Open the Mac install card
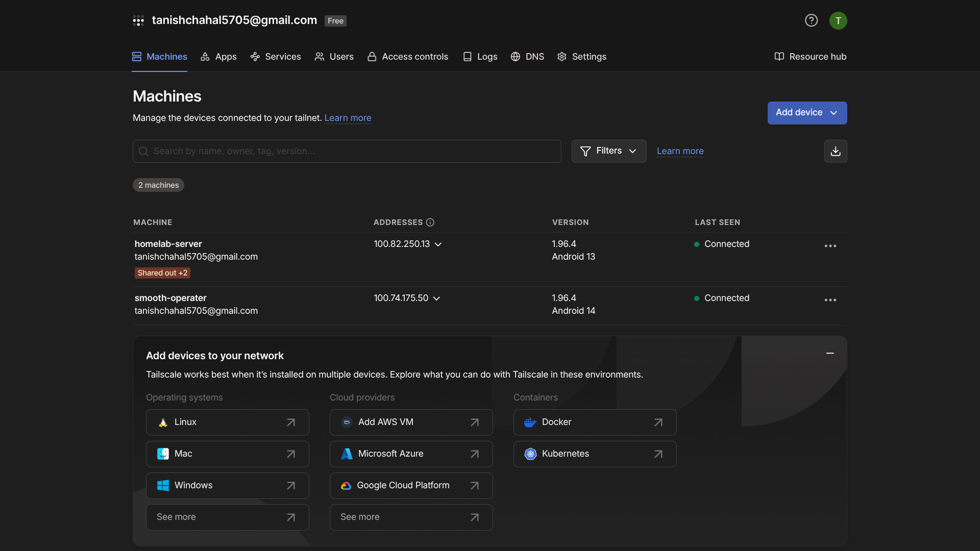The width and height of the screenshot is (980, 551). [228, 454]
